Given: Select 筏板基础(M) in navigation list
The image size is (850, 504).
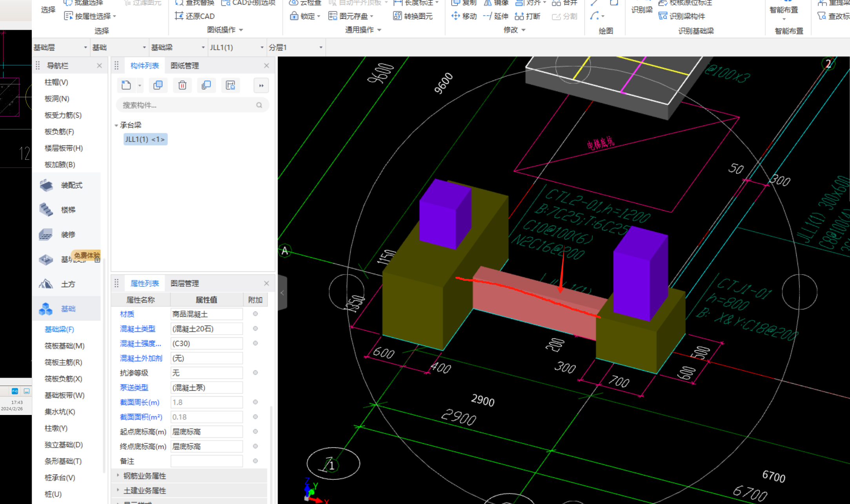Looking at the screenshot, I should click(x=65, y=346).
